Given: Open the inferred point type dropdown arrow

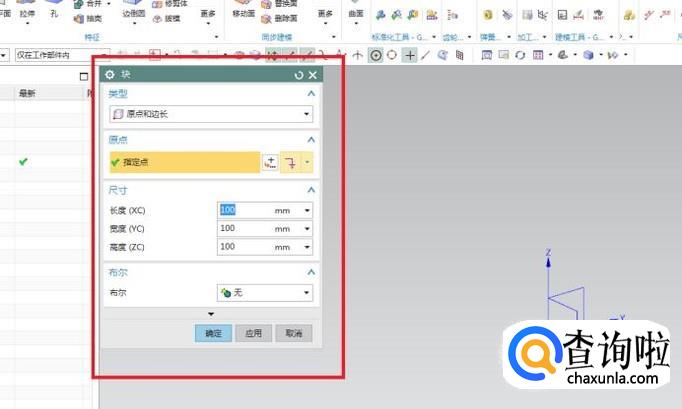Looking at the screenshot, I should [x=307, y=162].
